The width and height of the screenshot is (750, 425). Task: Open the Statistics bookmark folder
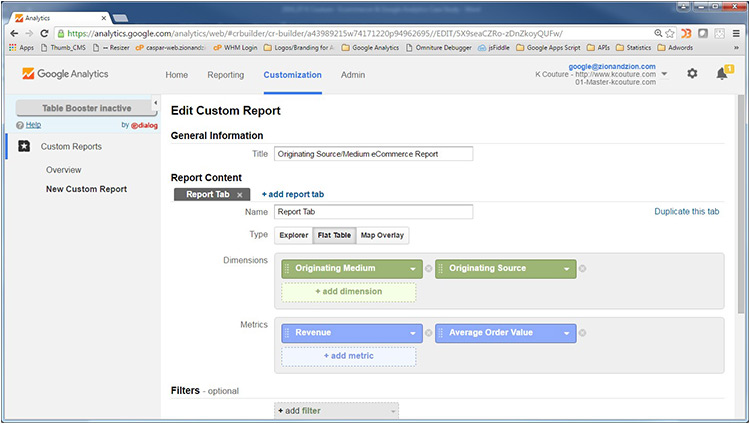(x=634, y=48)
